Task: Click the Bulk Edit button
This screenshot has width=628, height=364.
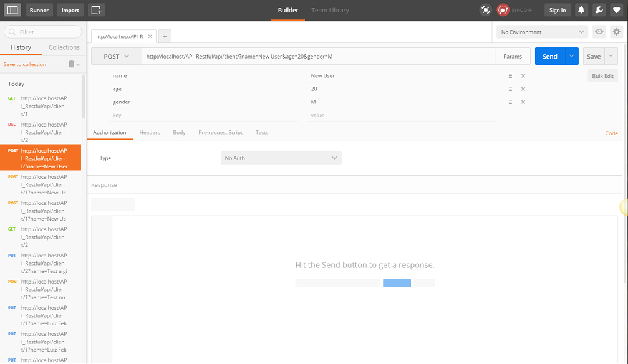Action: (603, 76)
